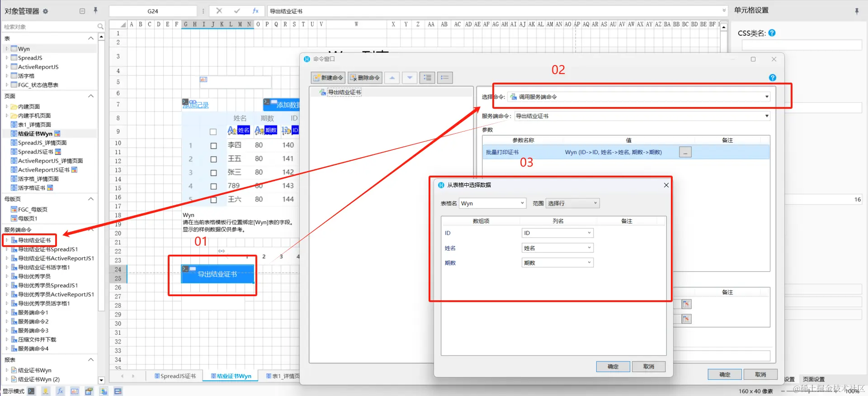
Task: Click the collapse list icon in command toolbar
Action: tap(445, 78)
